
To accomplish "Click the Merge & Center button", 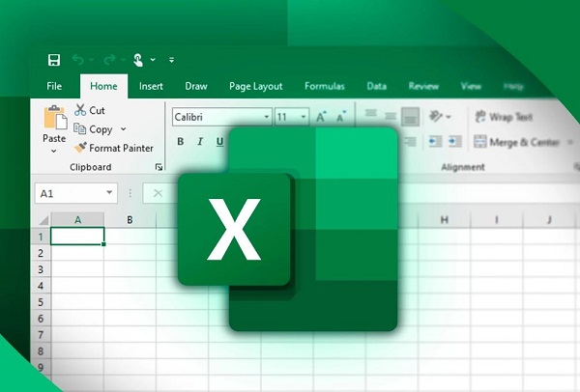I will [x=517, y=142].
